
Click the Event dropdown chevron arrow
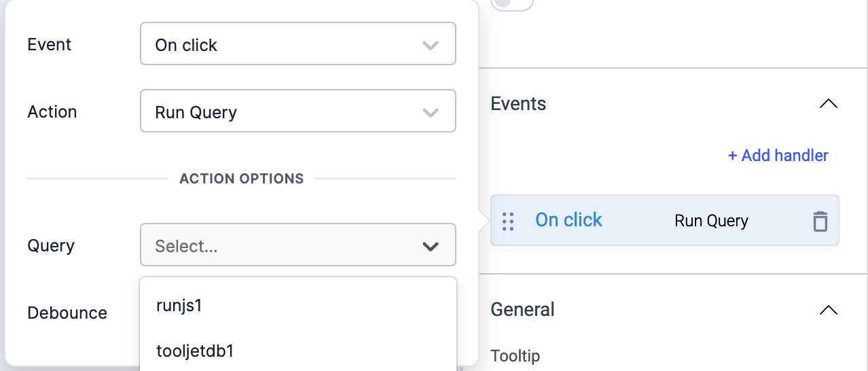(430, 46)
